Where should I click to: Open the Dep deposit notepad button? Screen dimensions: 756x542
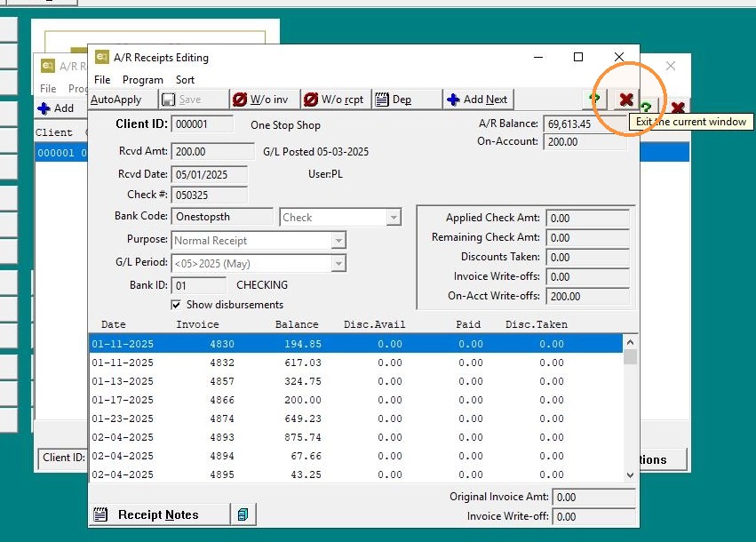(407, 100)
